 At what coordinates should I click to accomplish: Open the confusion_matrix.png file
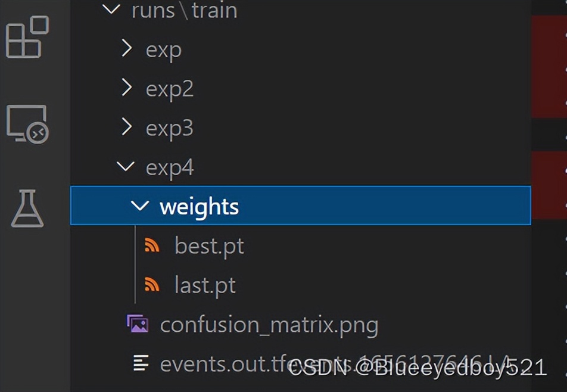point(269,325)
